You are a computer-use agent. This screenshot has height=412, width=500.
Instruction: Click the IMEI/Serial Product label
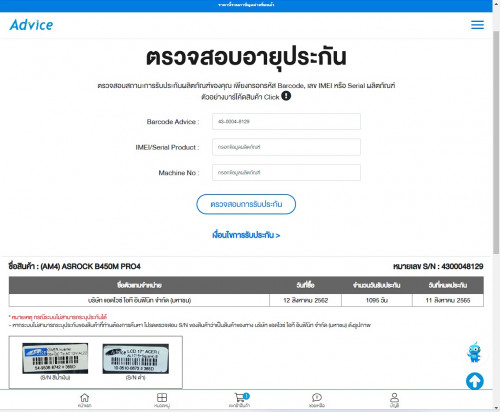coord(167,147)
